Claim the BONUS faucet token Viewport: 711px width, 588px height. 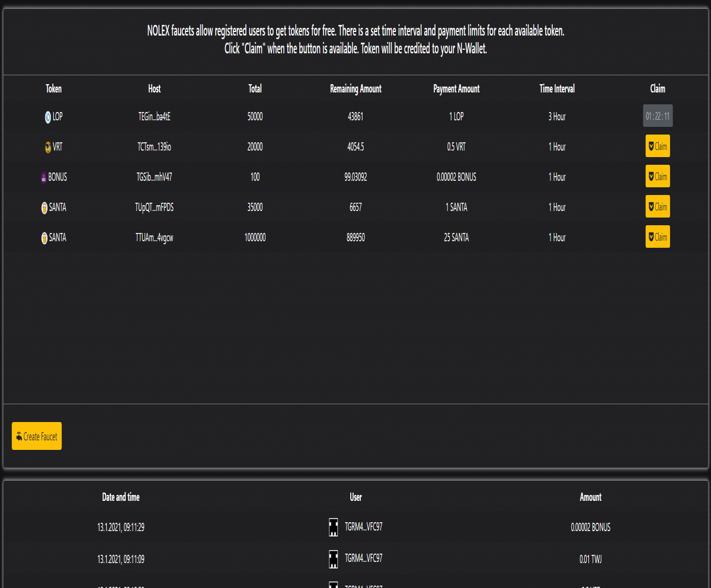click(658, 177)
